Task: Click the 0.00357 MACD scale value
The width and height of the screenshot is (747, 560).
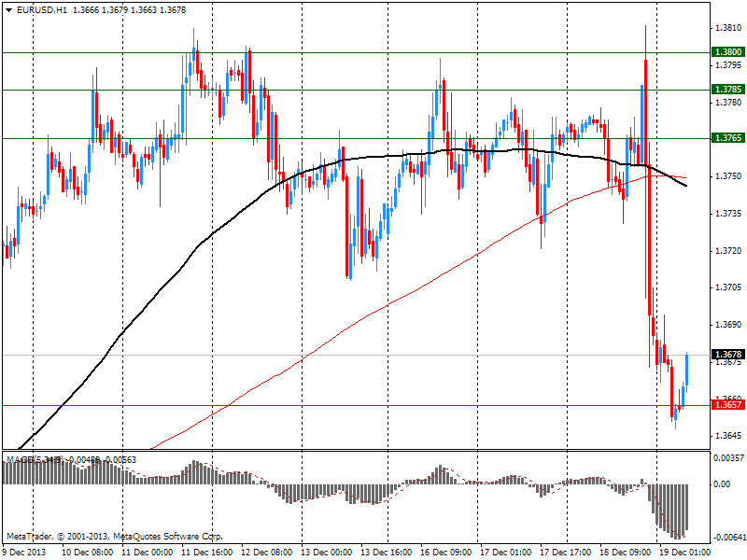Action: (728, 458)
